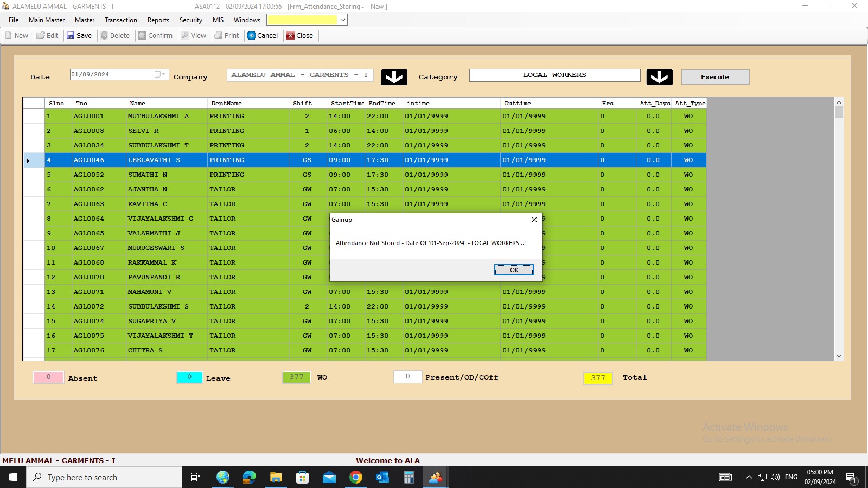Open Google Chrome from the taskbar
868x488 pixels.
(356, 477)
